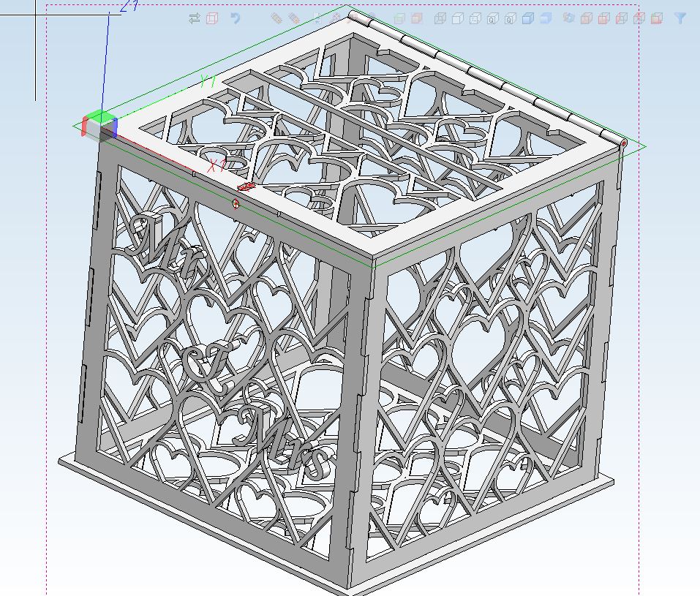This screenshot has width=700, height=596.
Task: Choose the plain white shaded cube icon
Action: click(458, 18)
